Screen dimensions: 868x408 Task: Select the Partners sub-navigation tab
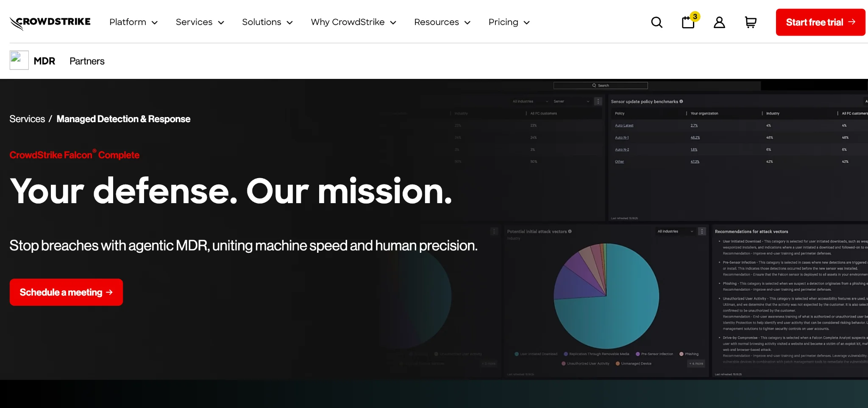coord(87,61)
